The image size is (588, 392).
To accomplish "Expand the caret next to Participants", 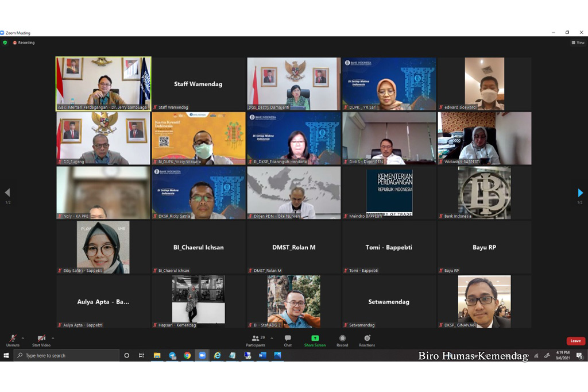I will 272,339.
